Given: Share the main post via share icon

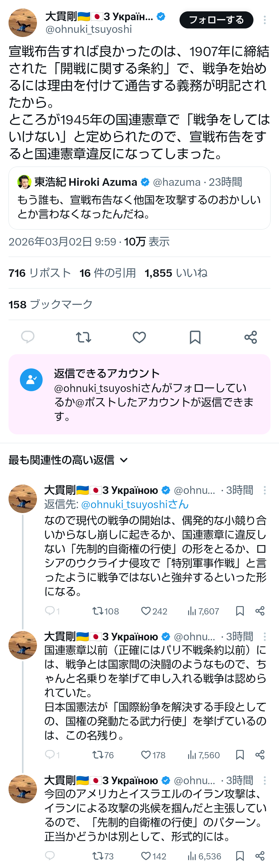Looking at the screenshot, I should tap(251, 337).
